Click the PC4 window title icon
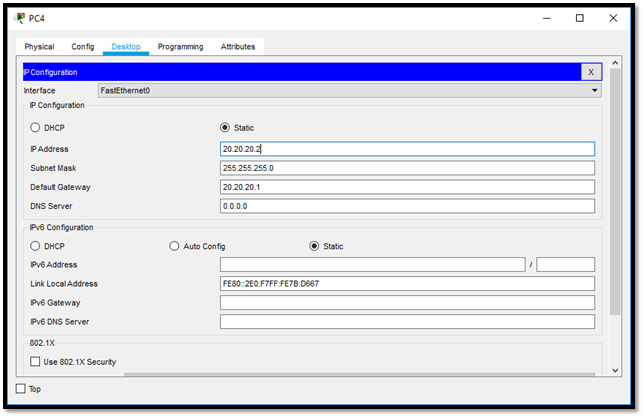Image resolution: width=644 pixels, height=418 pixels. pos(20,17)
